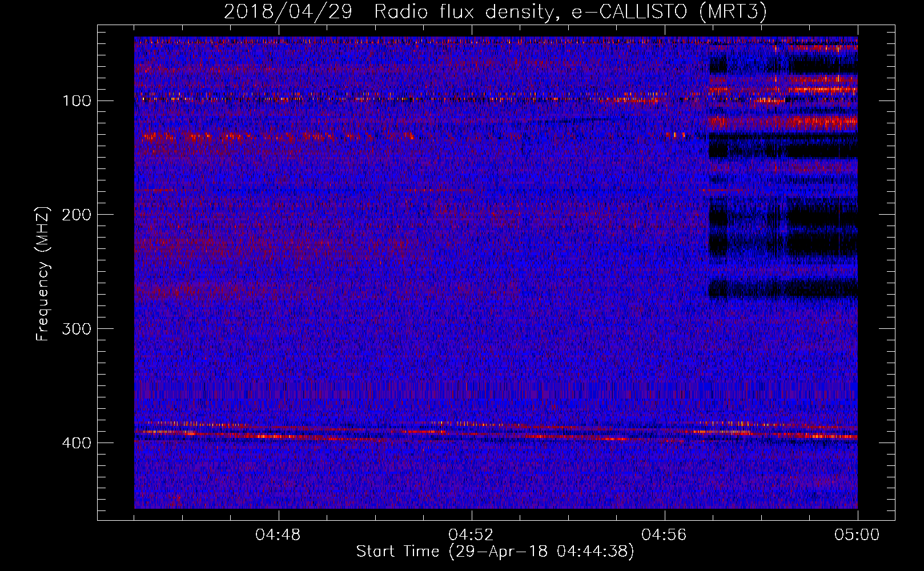
Task: Click the 400 frequency tick label
Action: tap(77, 443)
